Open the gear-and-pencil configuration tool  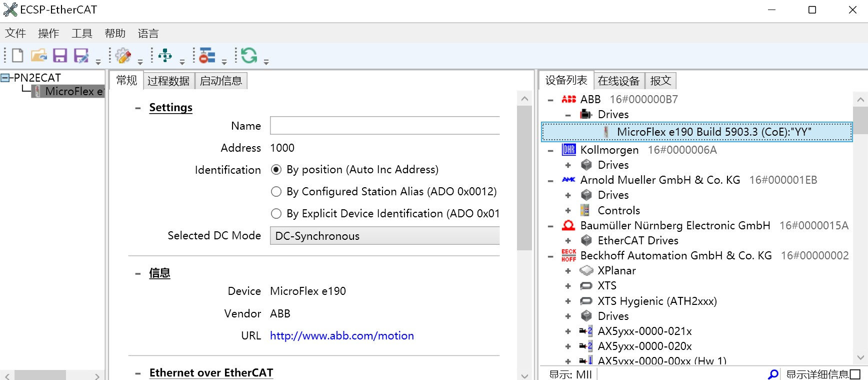pos(123,55)
